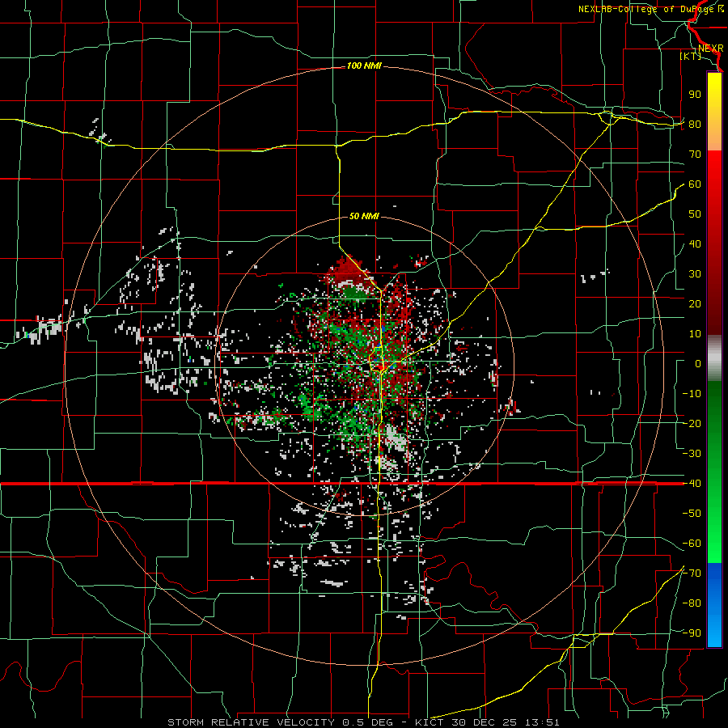Click the 80 value on the velocity scale

[695, 125]
